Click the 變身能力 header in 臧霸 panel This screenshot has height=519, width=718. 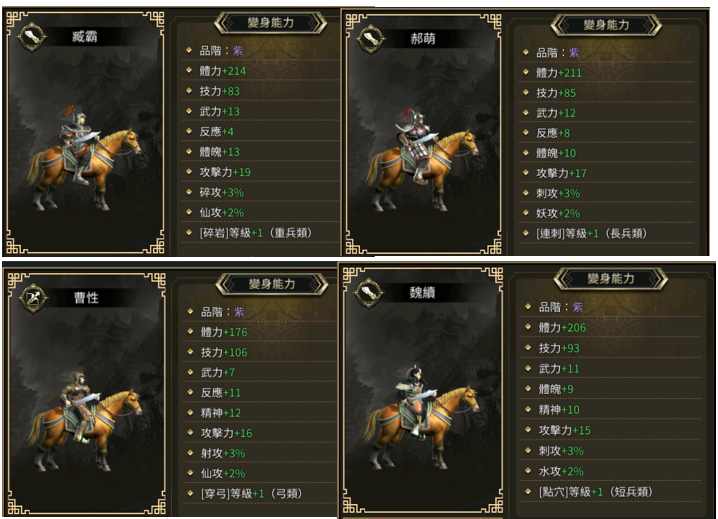271,22
